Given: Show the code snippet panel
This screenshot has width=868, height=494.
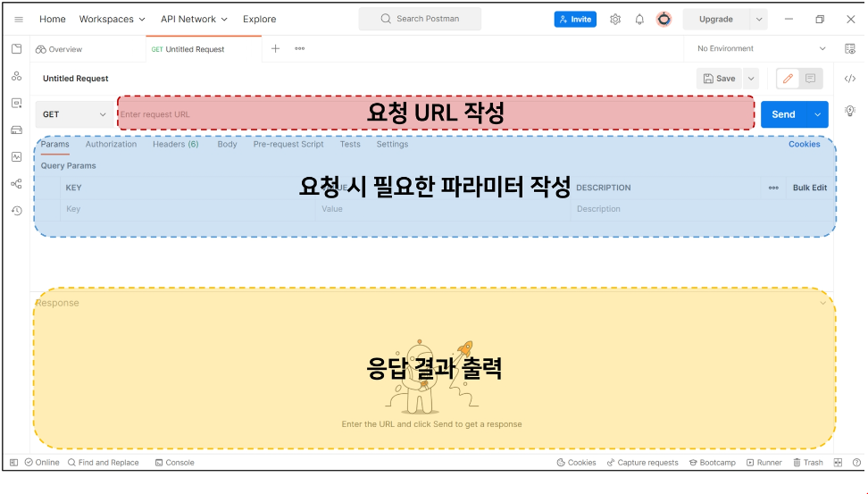Looking at the screenshot, I should (x=850, y=79).
